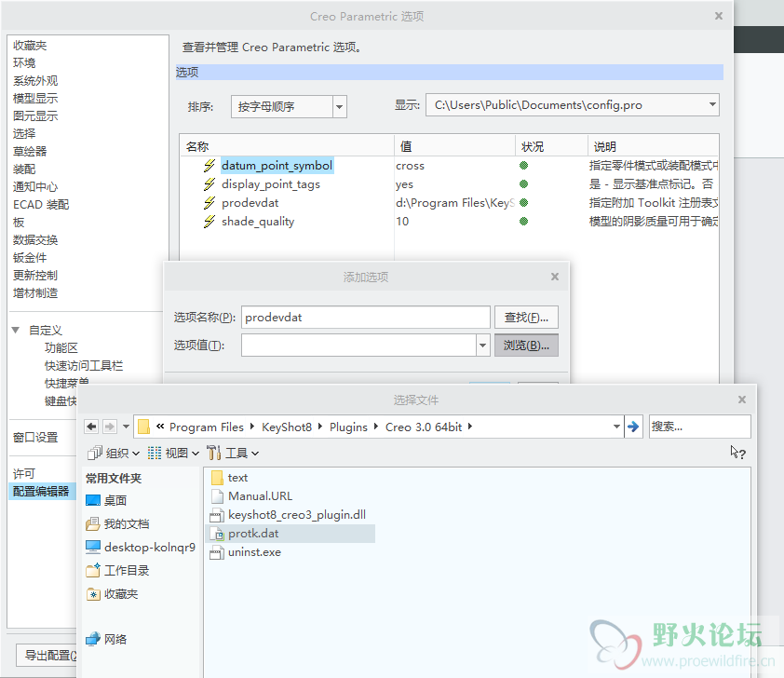The image size is (784, 678).
Task: Select ECAD 装配 category
Action: (x=41, y=205)
